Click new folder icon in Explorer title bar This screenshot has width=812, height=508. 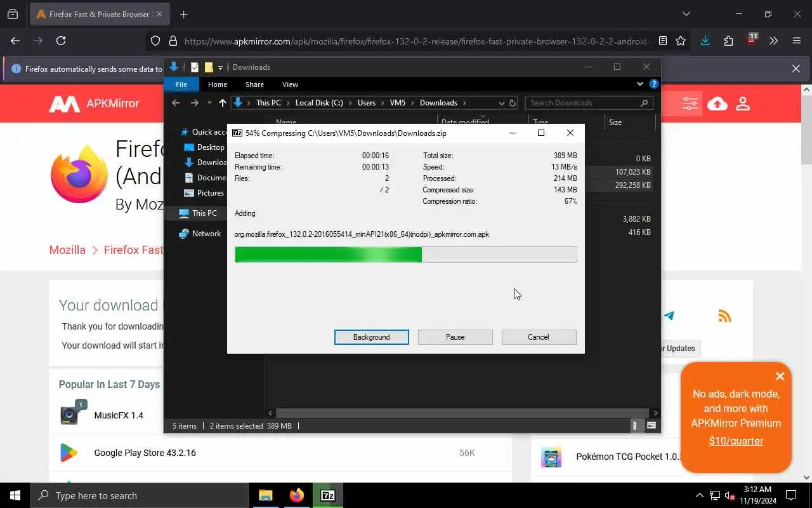pos(209,67)
